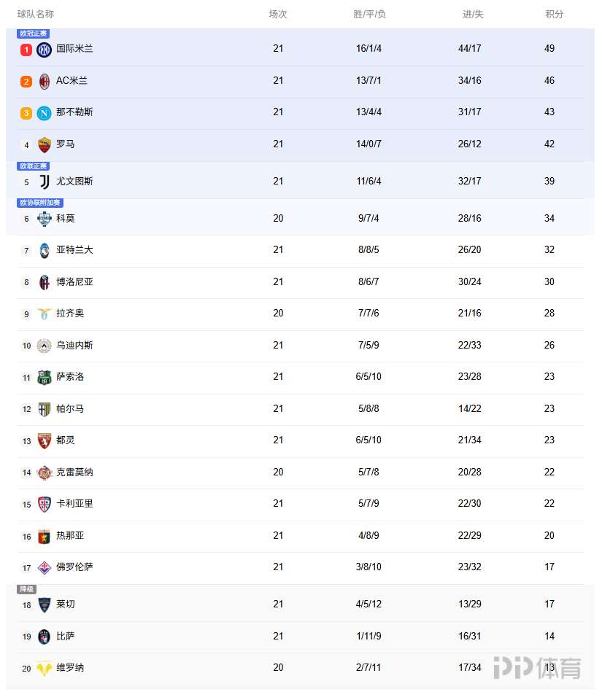Click the AC米兰 club logo

tap(45, 81)
